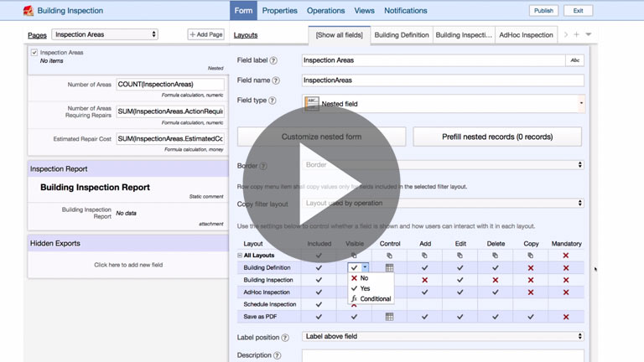Image resolution: width=644 pixels, height=362 pixels.
Task: Switch to the Building Definition layout tab
Action: (401, 35)
